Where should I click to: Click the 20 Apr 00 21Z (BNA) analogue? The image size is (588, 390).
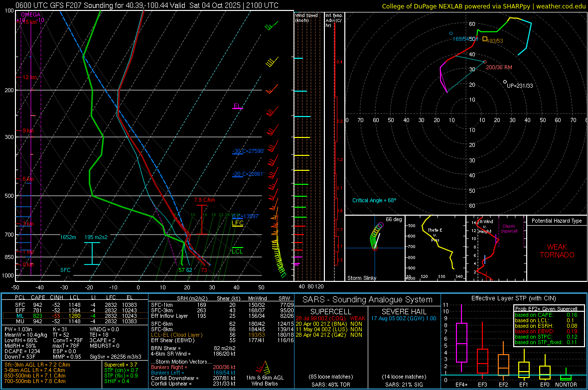[x=329, y=324]
